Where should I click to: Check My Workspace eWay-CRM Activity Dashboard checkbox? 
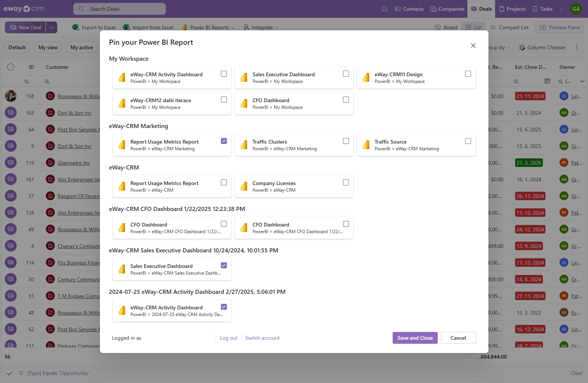pyautogui.click(x=224, y=74)
